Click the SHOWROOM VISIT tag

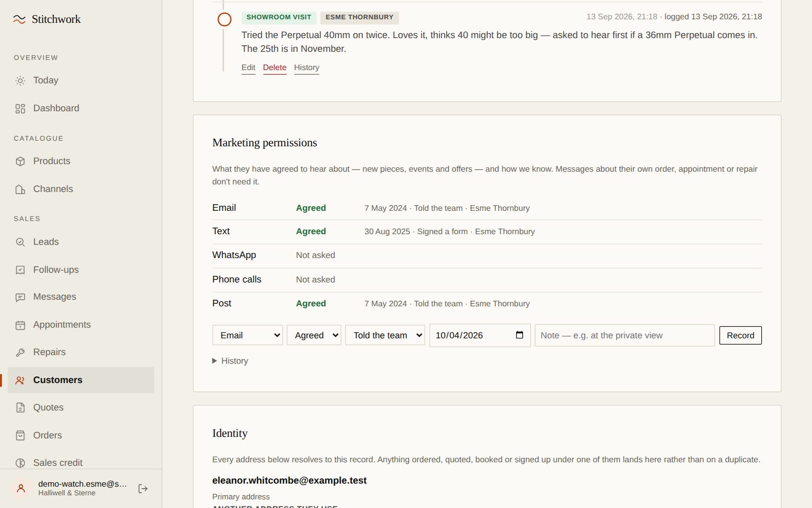[x=279, y=17]
